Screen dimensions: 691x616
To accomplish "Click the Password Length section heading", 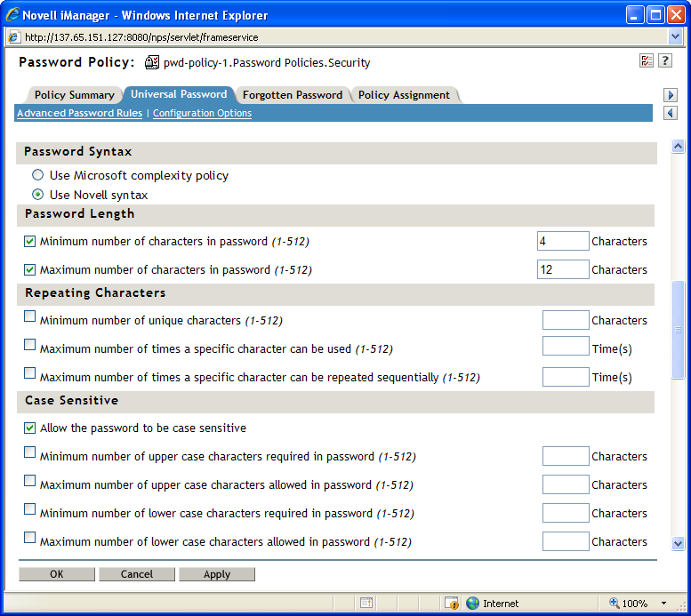I will click(79, 213).
